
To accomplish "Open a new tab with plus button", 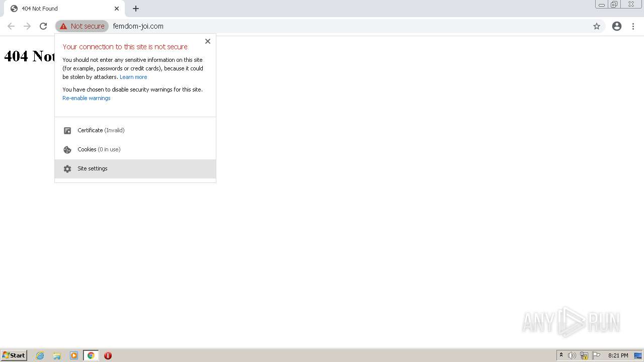I will 136,9.
